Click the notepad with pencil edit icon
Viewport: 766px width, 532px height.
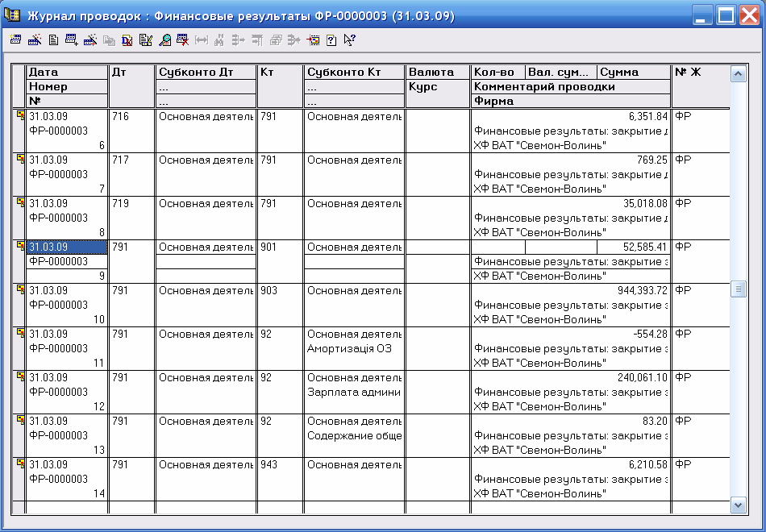pos(145,39)
